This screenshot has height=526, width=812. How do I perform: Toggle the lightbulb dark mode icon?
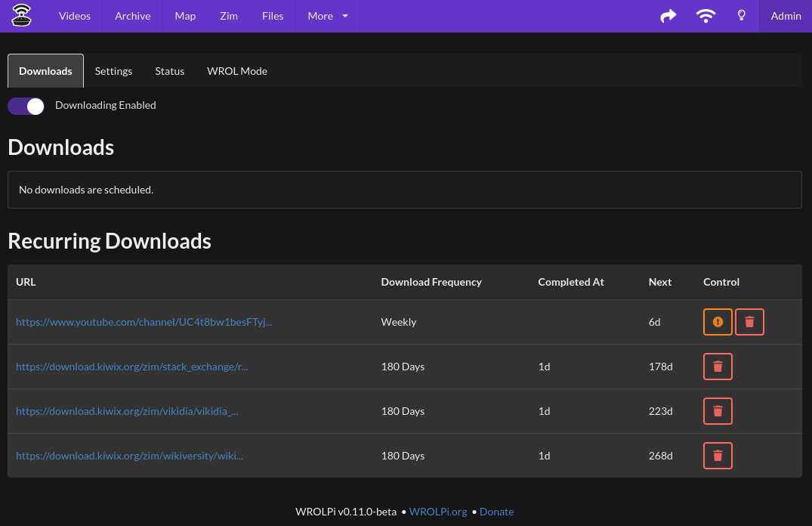742,16
